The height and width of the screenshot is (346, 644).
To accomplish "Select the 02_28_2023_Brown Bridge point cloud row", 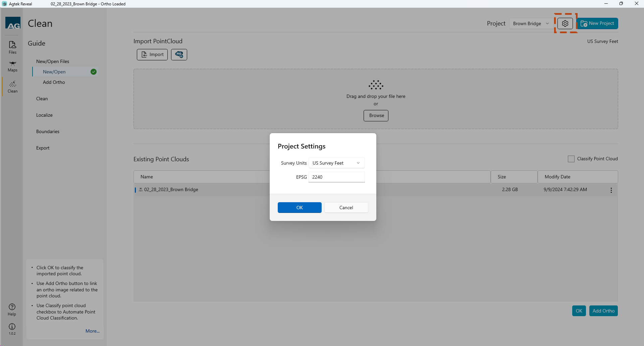I will (171, 190).
